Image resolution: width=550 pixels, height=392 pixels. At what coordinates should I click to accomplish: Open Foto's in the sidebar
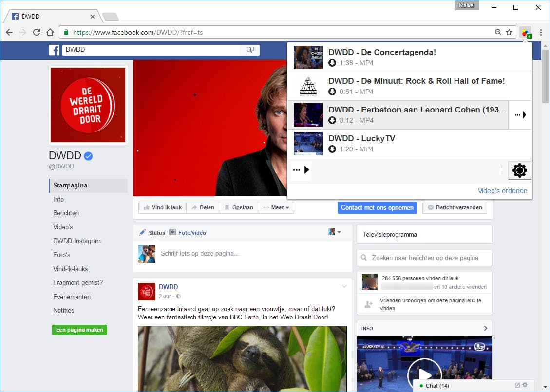tap(62, 255)
